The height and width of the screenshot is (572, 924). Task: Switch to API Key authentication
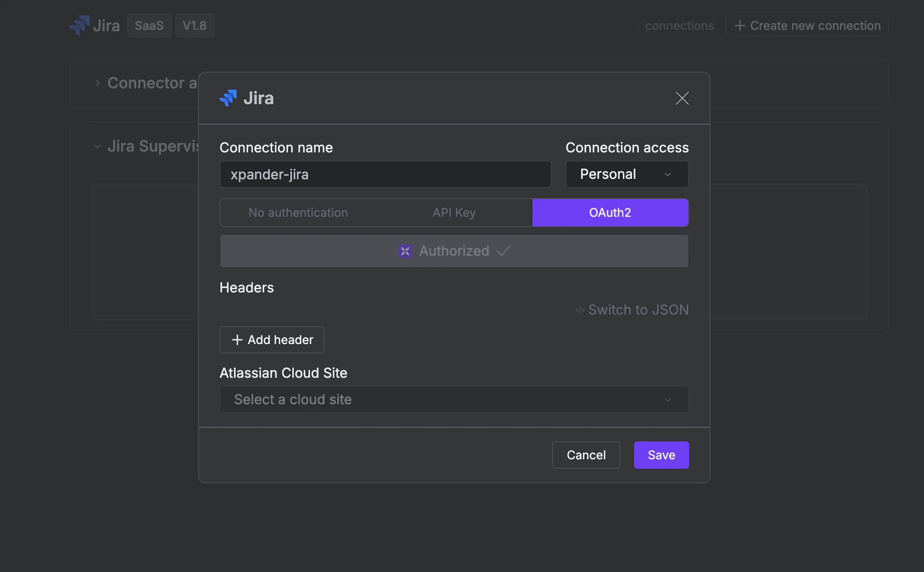(454, 213)
